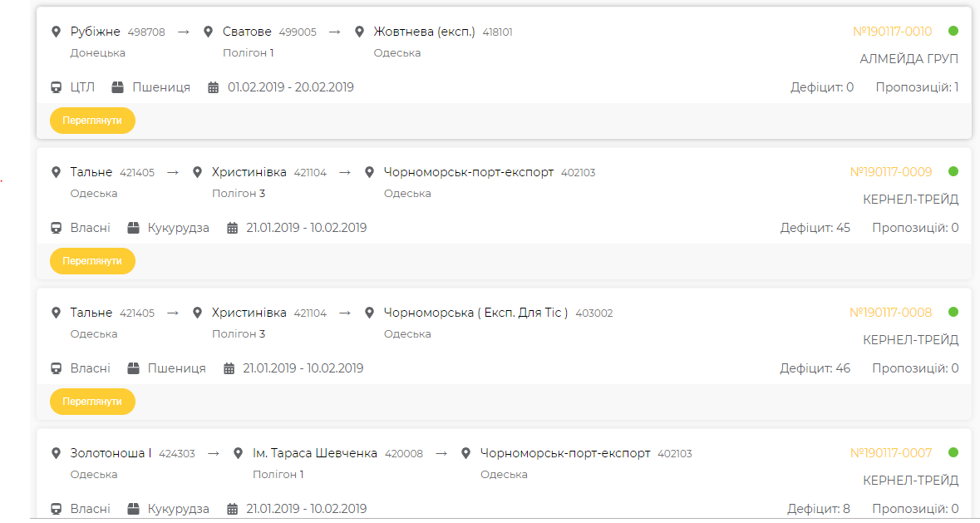Click the green status dot of order №190117-0010
Image resolution: width=980 pixels, height=523 pixels.
[953, 31]
